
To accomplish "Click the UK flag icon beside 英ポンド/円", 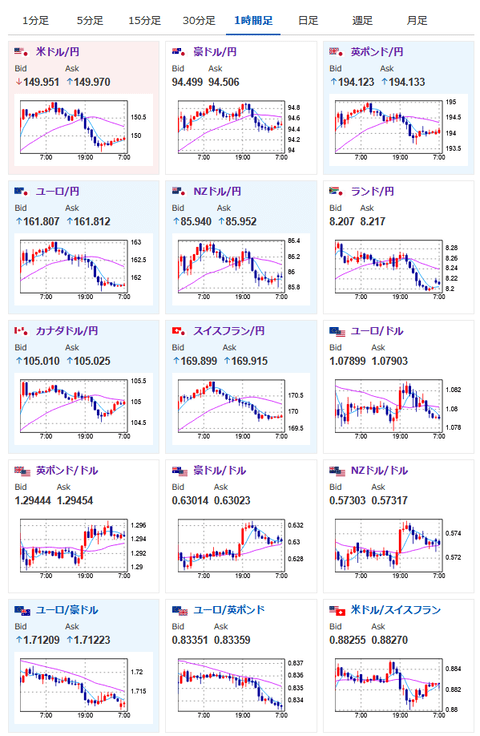I will point(336,52).
